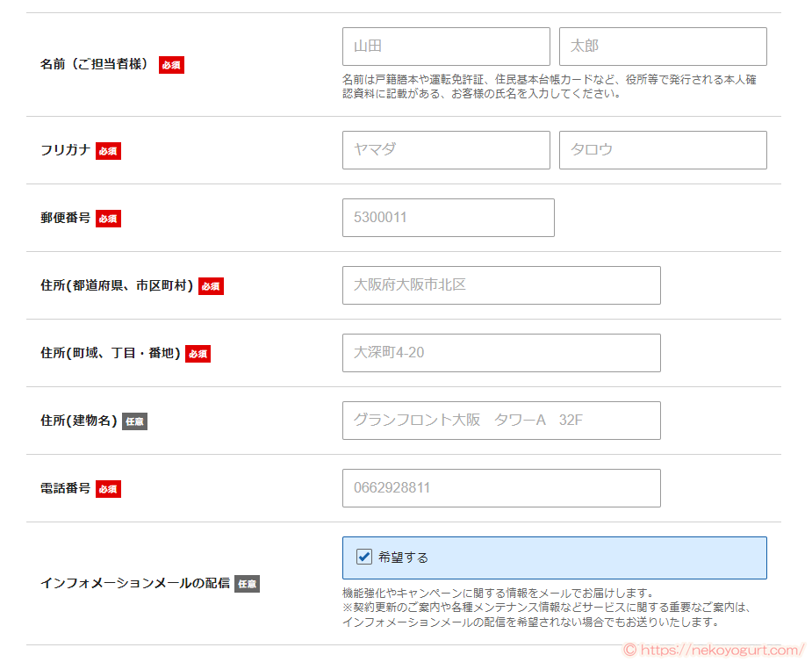Click the 必須 badge for 住所(町域、丁目・番地)
812x662 pixels.
pos(198,353)
